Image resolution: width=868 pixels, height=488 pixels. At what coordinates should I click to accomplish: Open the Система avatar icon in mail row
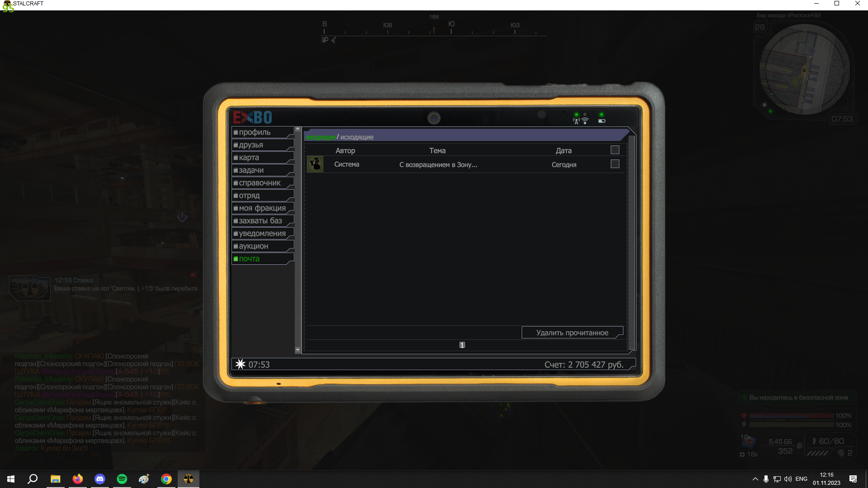315,164
